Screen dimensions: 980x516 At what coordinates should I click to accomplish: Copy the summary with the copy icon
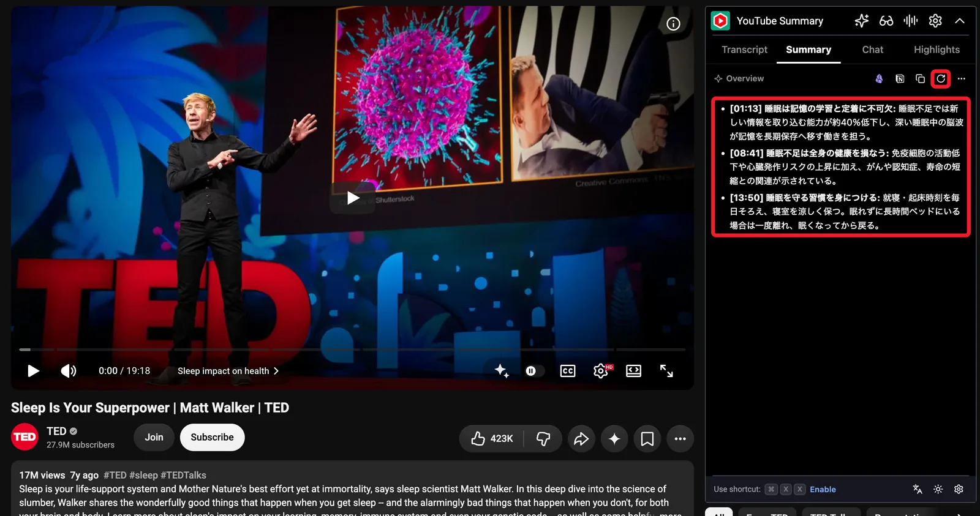(920, 78)
